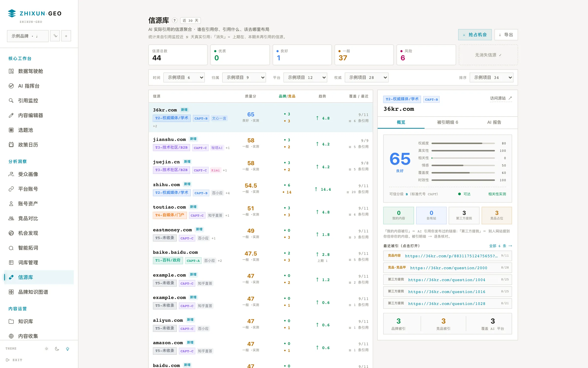The height and width of the screenshot is (368, 588).
Task: Open the 平台 dropdown filter
Action: point(305,78)
